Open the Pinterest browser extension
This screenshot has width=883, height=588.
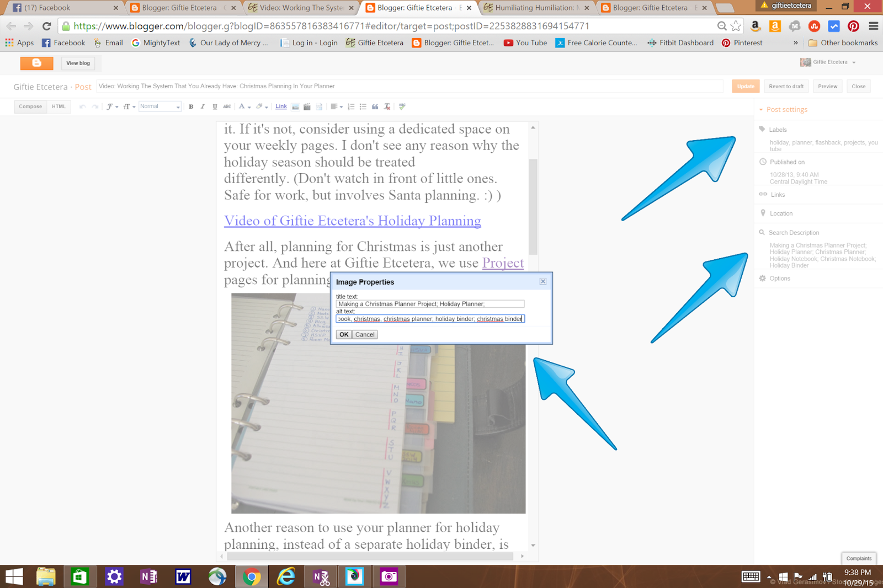click(853, 26)
